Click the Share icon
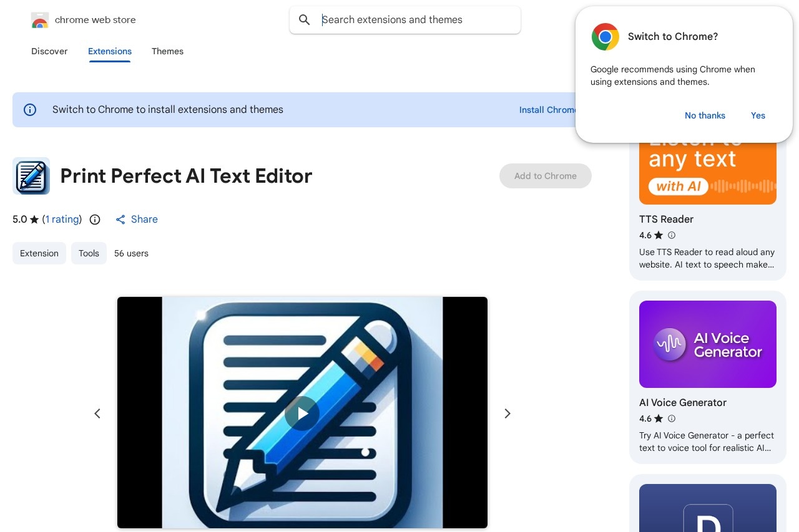Screen dimensions: 799x532 click(120, 220)
